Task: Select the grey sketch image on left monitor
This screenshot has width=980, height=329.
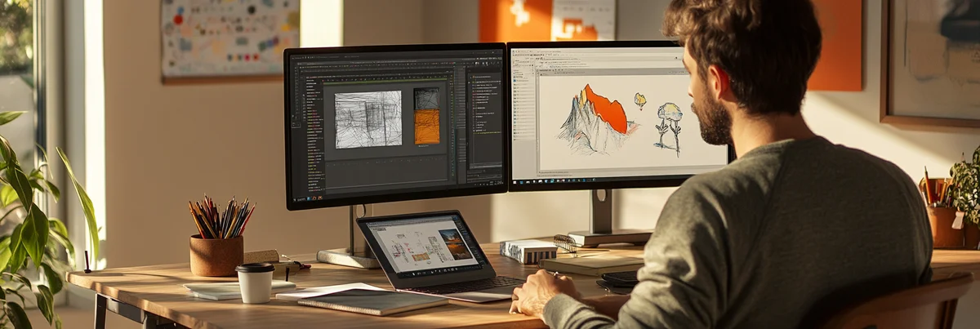Action: click(x=368, y=119)
